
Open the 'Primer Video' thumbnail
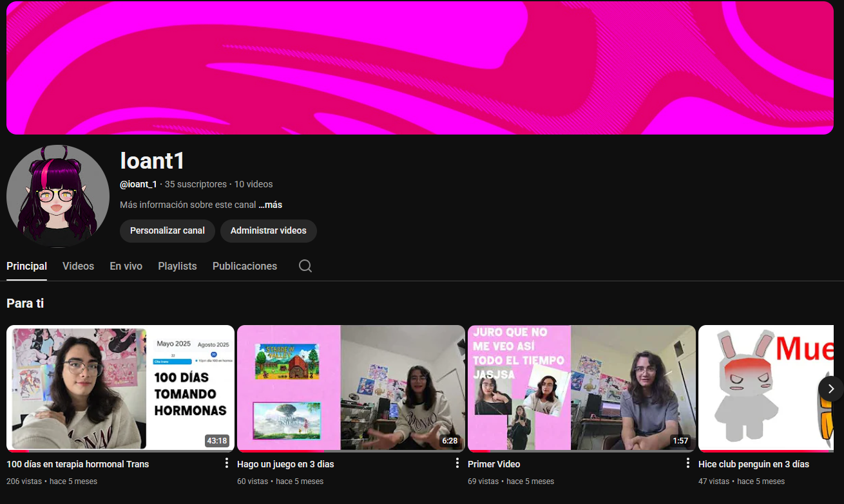[582, 387]
